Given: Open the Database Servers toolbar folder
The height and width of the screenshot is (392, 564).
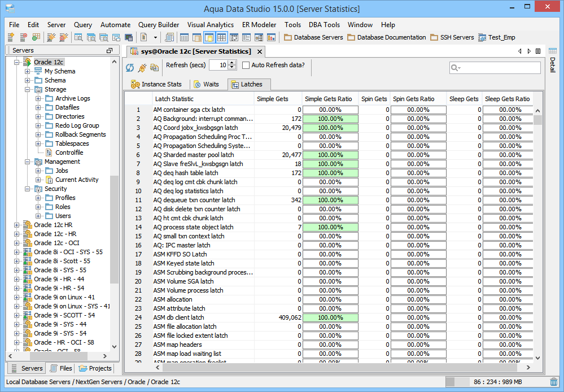Looking at the screenshot, I should 313,38.
